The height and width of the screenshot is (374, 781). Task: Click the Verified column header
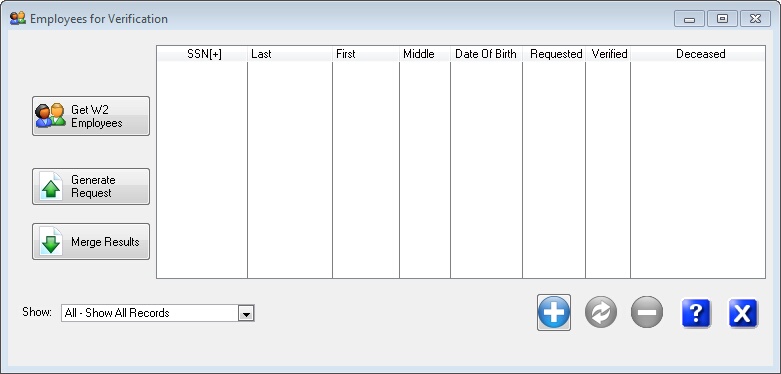click(608, 54)
